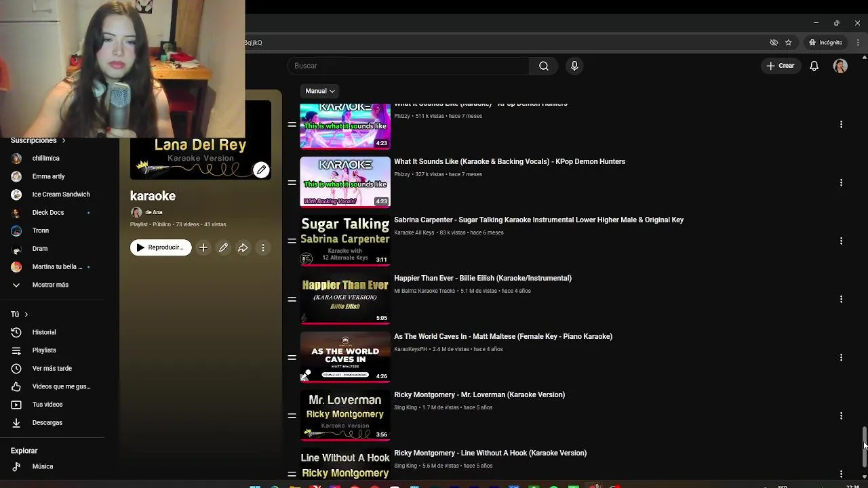The image size is (868, 488).
Task: Open KaraoKeysPH channel name
Action: pyautogui.click(x=410, y=349)
